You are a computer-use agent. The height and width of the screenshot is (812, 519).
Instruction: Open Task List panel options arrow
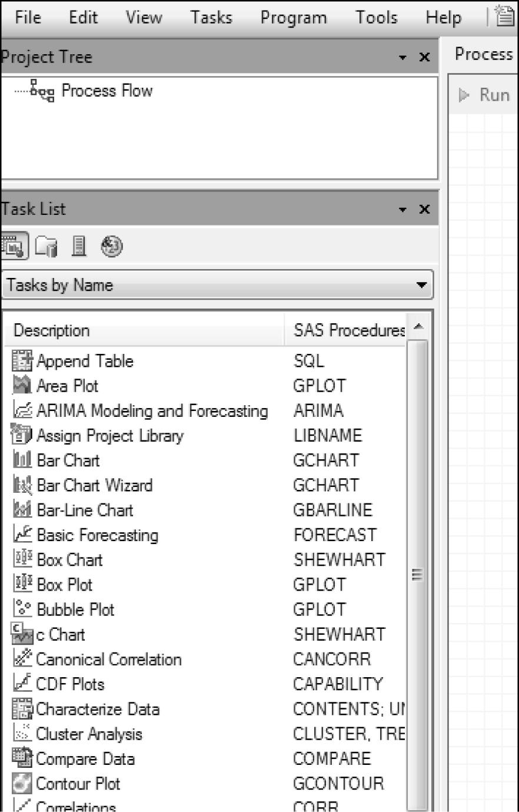coord(402,210)
